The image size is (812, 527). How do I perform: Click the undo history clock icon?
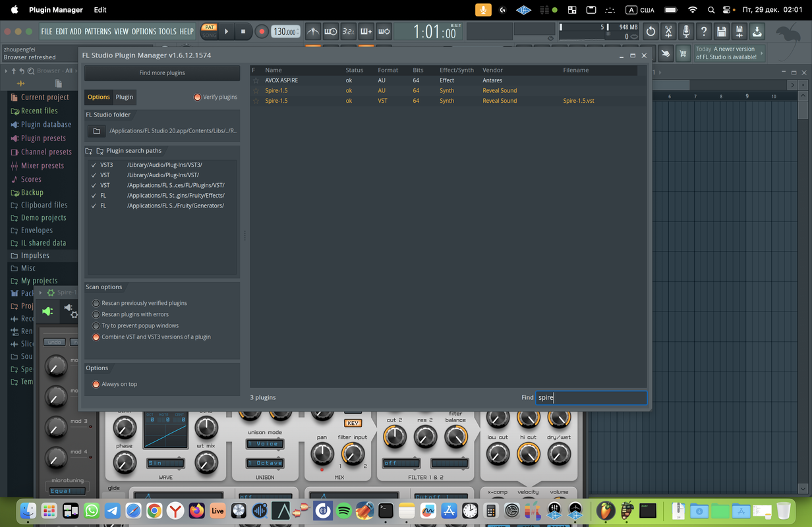(651, 31)
